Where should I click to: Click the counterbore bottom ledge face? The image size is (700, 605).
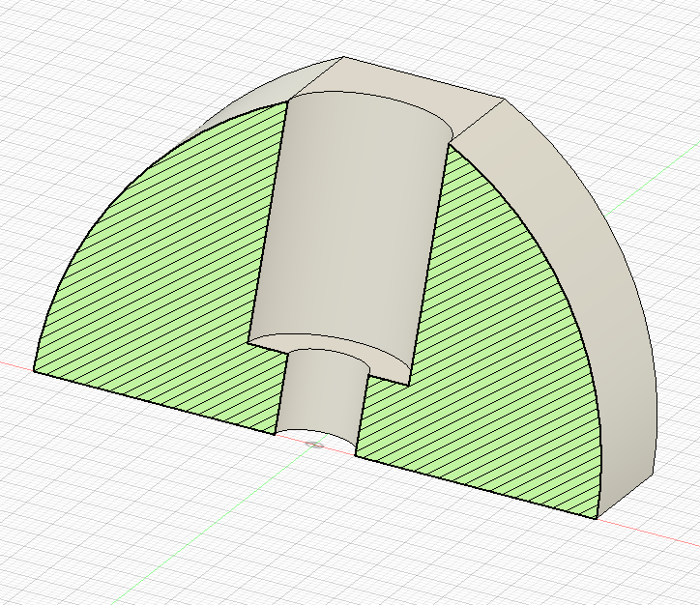pyautogui.click(x=344, y=350)
